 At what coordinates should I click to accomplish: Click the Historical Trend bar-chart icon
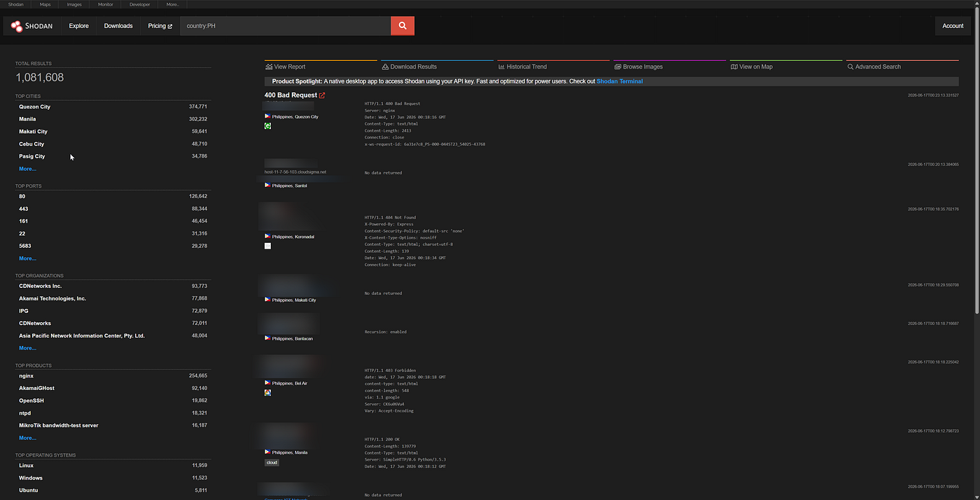point(501,67)
